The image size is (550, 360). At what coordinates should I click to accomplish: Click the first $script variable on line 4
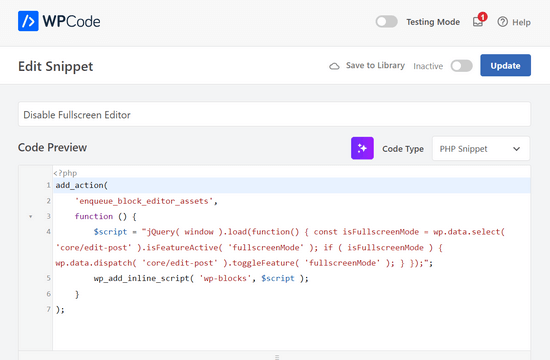[110, 232]
